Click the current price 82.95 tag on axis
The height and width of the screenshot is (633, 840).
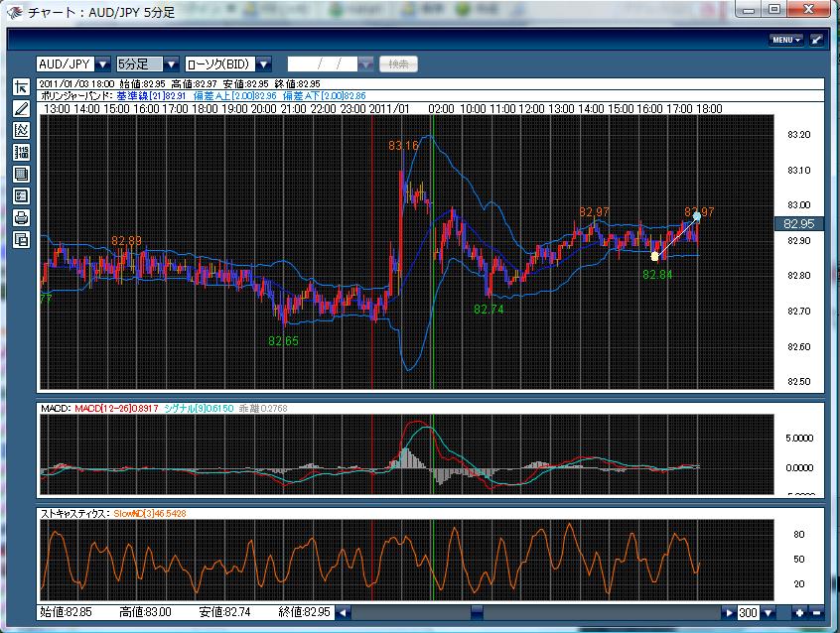pos(798,223)
